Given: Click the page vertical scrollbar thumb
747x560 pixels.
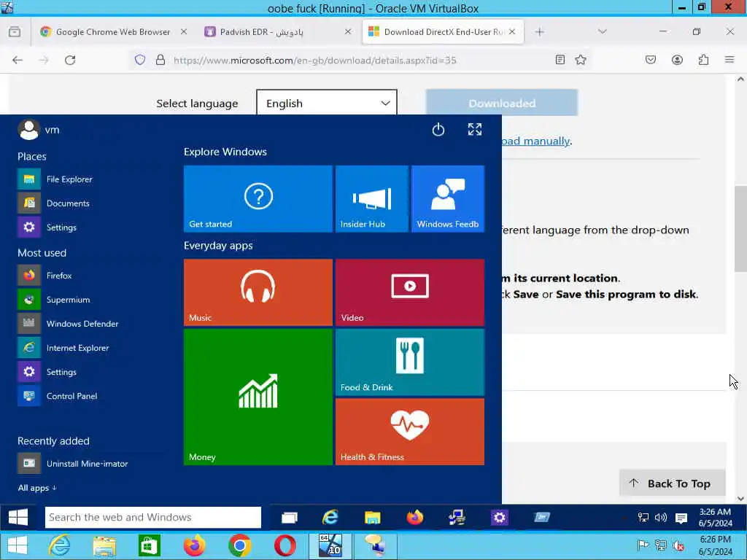Looking at the screenshot, I should tap(740, 228).
